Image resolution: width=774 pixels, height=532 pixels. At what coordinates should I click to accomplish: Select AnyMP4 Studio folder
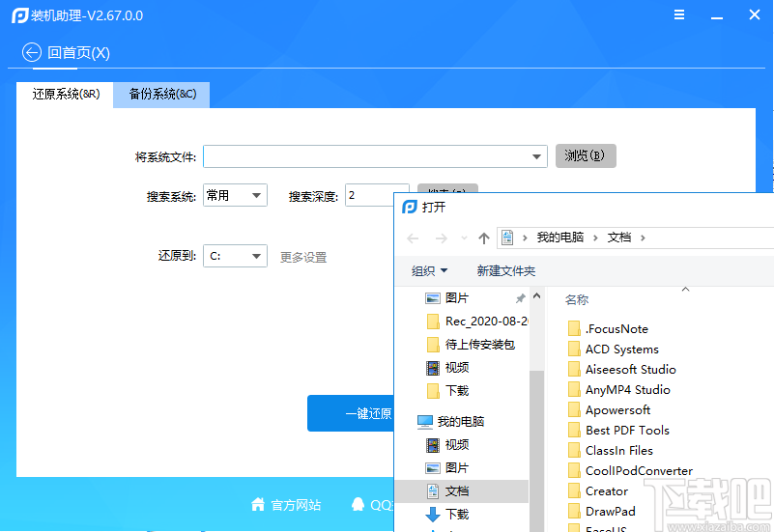pyautogui.click(x=619, y=389)
